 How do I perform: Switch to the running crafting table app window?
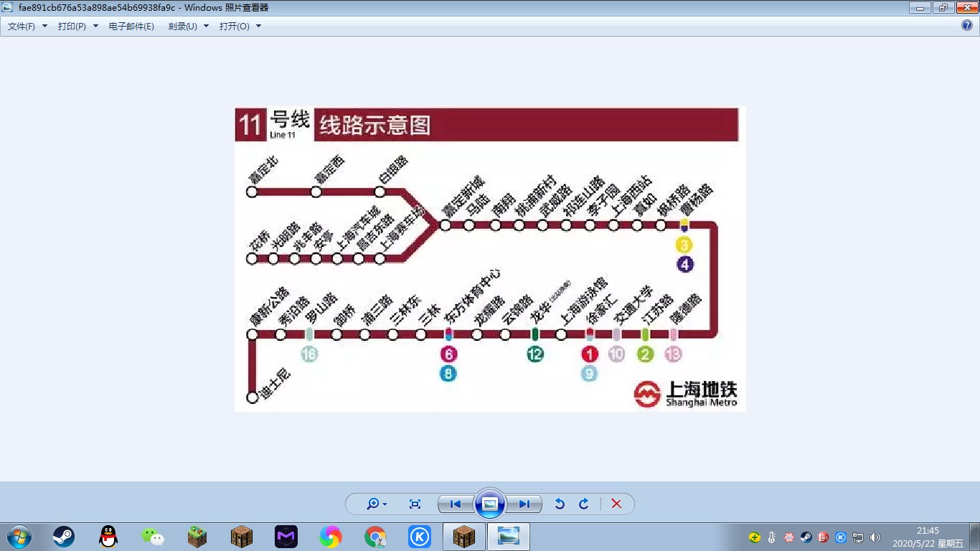click(464, 537)
